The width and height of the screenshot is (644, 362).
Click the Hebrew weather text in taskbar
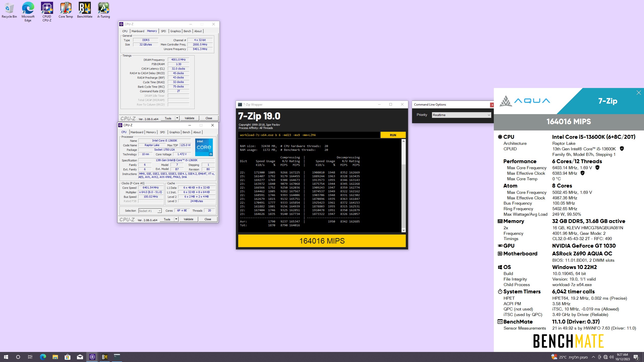click(x=578, y=357)
